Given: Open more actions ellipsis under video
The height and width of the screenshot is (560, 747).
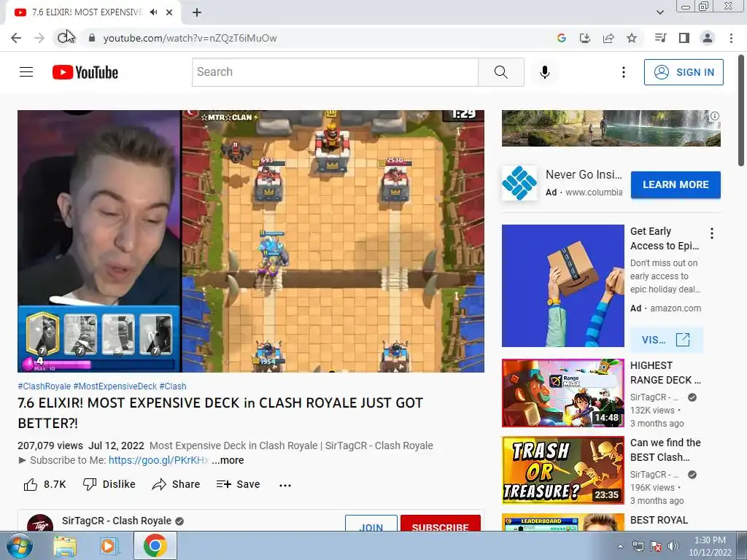Looking at the screenshot, I should point(285,485).
